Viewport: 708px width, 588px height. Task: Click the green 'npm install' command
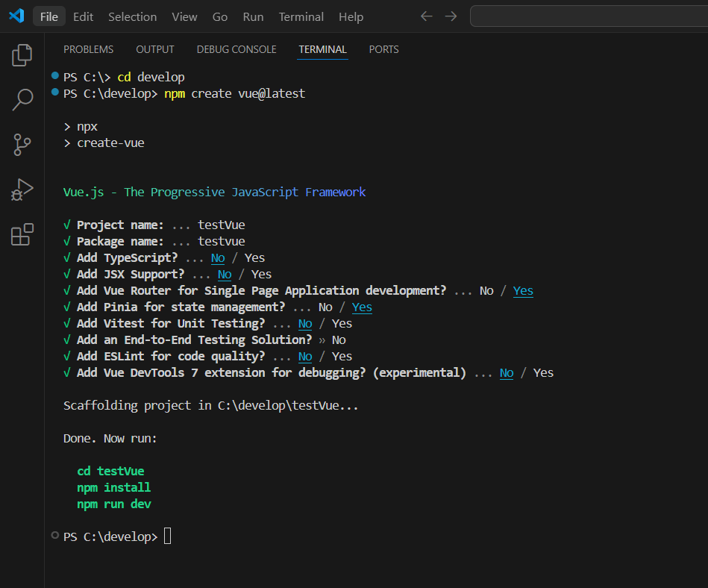coord(114,488)
